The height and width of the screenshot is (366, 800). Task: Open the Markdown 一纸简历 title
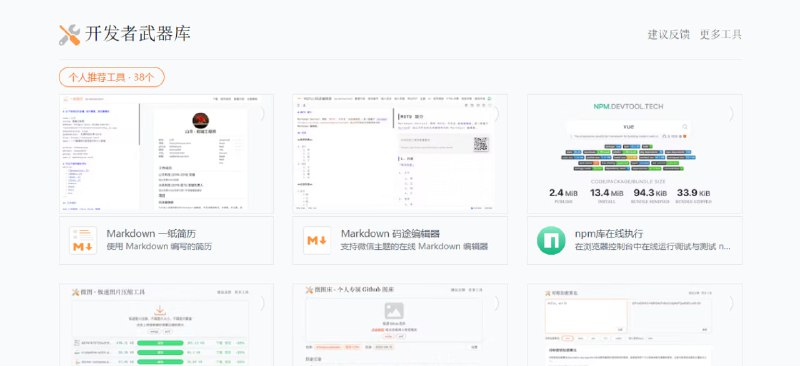click(x=151, y=234)
